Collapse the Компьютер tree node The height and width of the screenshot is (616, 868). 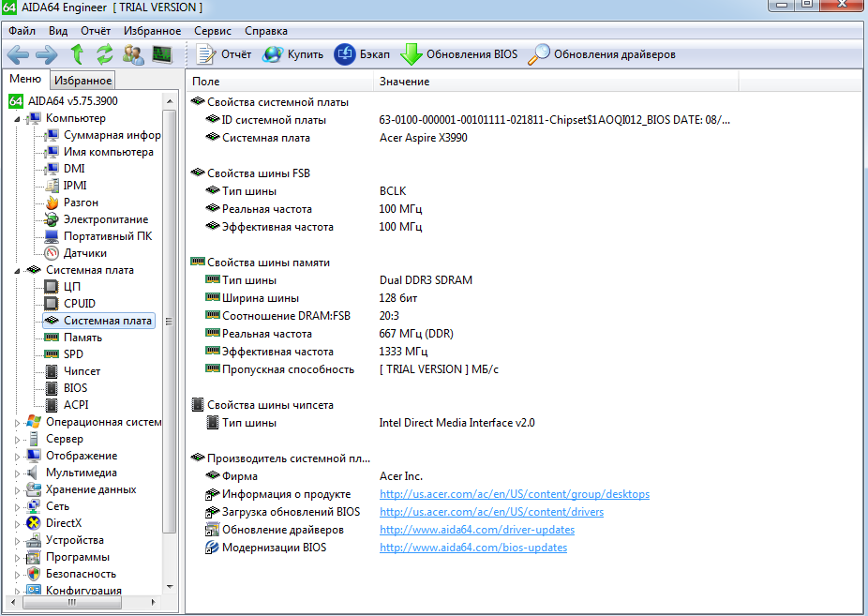[17, 118]
